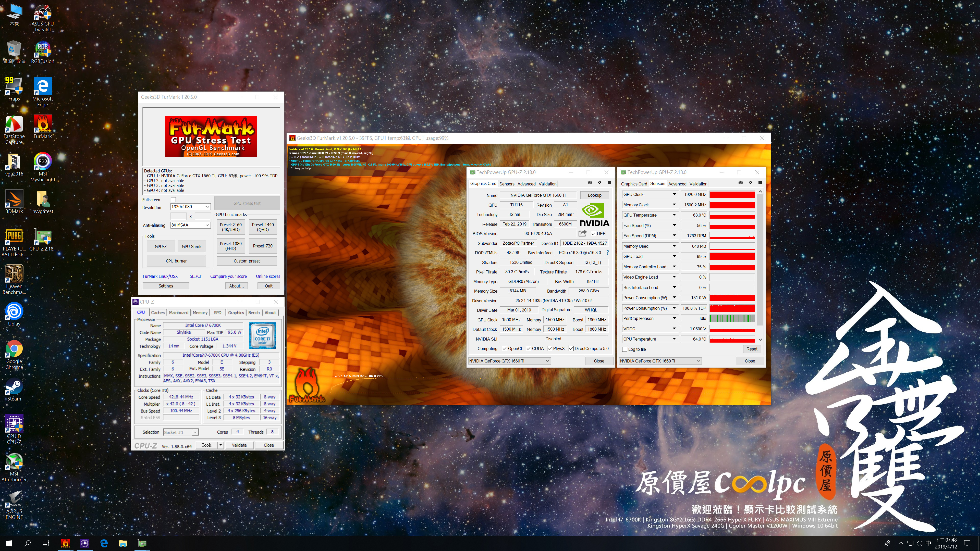Launch Google Chrome desktop icon
Viewport: 980px width, 551px height.
click(x=14, y=355)
